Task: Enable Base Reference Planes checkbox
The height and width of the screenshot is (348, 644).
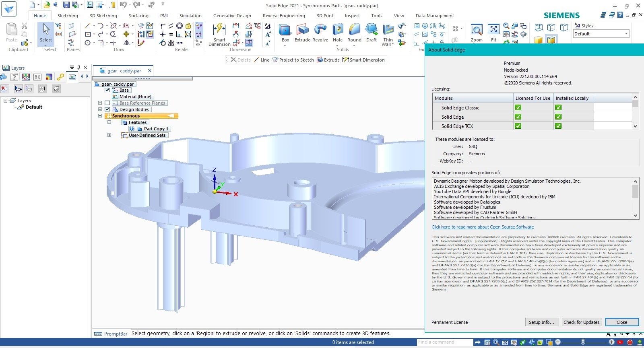Action: (x=107, y=103)
